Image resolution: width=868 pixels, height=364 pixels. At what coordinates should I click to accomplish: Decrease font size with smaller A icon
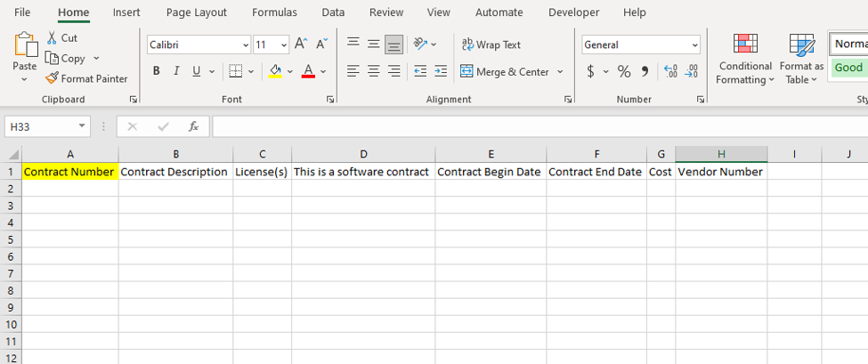321,44
